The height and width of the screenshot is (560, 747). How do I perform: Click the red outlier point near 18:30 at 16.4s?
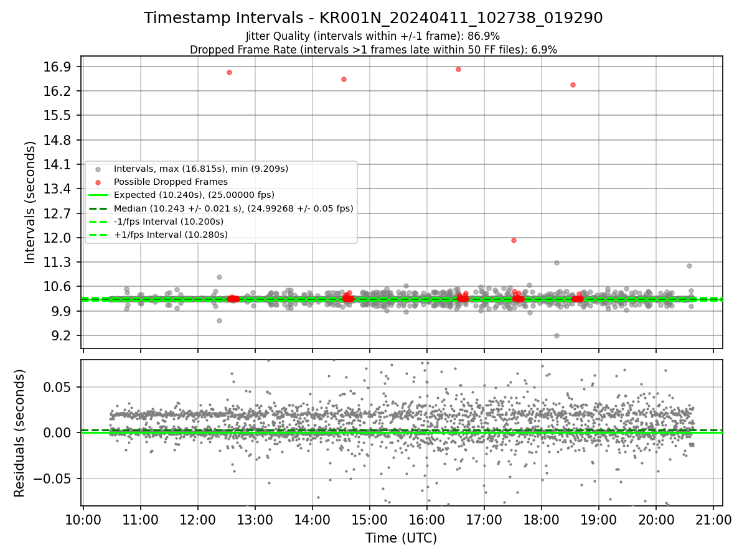[x=573, y=85]
